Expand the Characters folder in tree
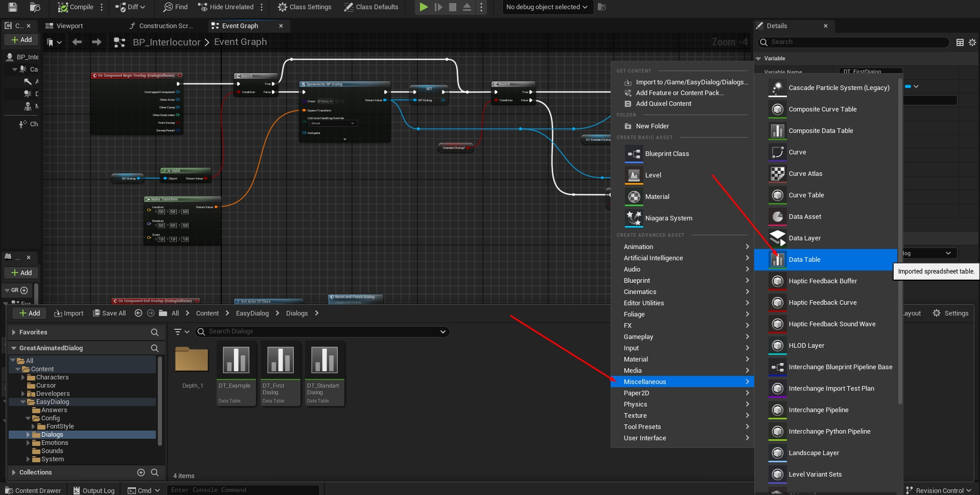The width and height of the screenshot is (980, 495). click(x=23, y=377)
